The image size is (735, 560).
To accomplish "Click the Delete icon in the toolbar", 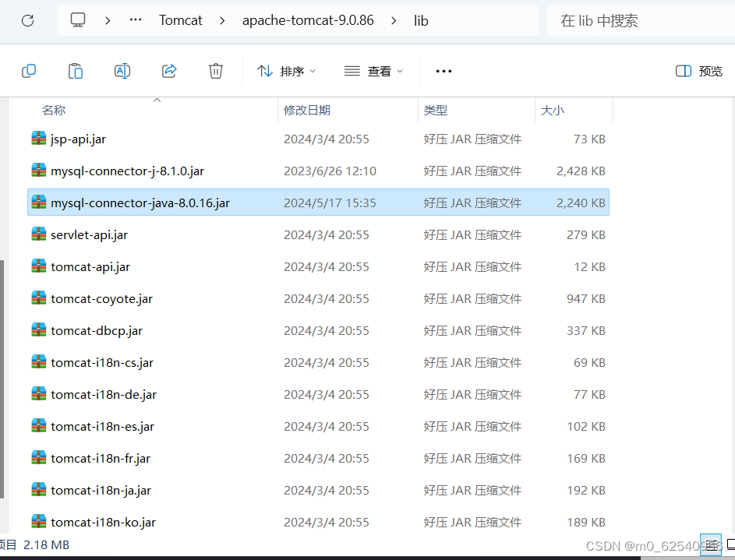I will 216,70.
